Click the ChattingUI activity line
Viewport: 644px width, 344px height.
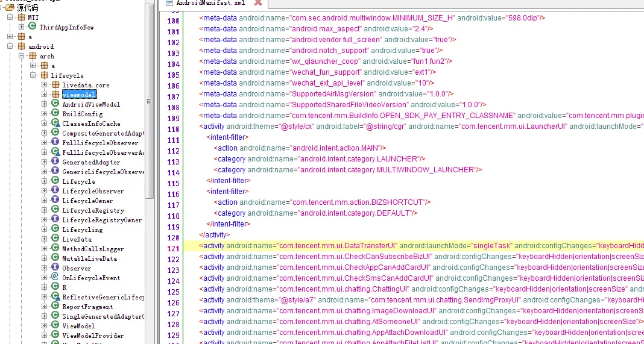click(x=421, y=289)
